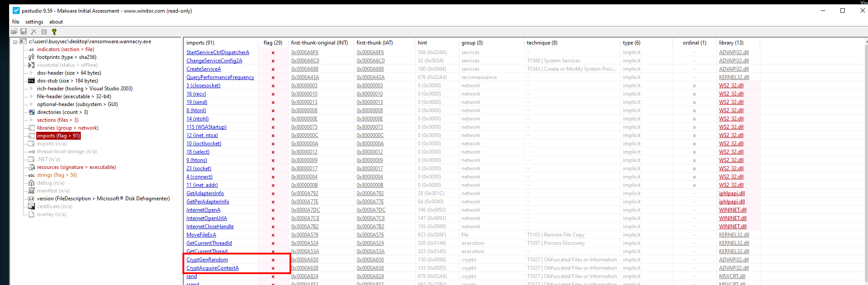The image size is (868, 285).
Task: Click the open file toolbar icon
Action: coord(14,31)
